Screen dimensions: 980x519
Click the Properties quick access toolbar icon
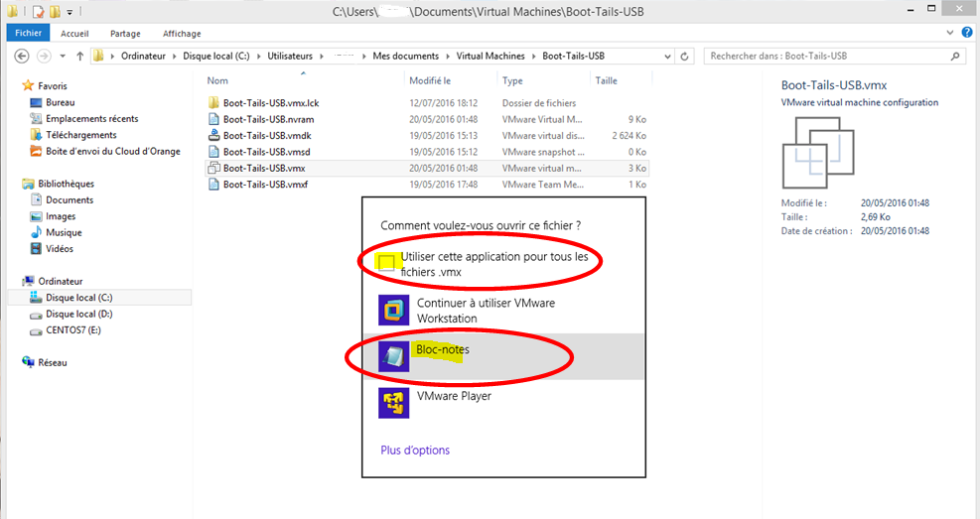[x=39, y=11]
